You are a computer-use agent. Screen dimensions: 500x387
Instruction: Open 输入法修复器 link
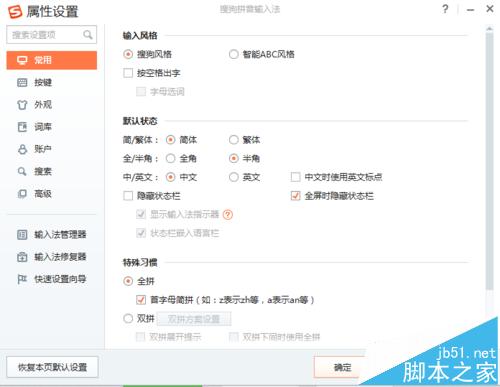60,257
